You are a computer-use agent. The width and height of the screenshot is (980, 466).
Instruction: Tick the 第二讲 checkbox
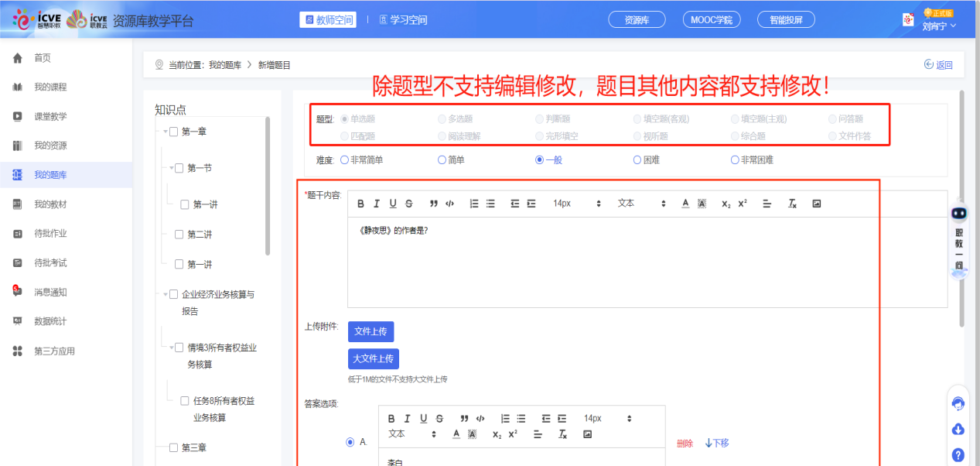tap(179, 235)
